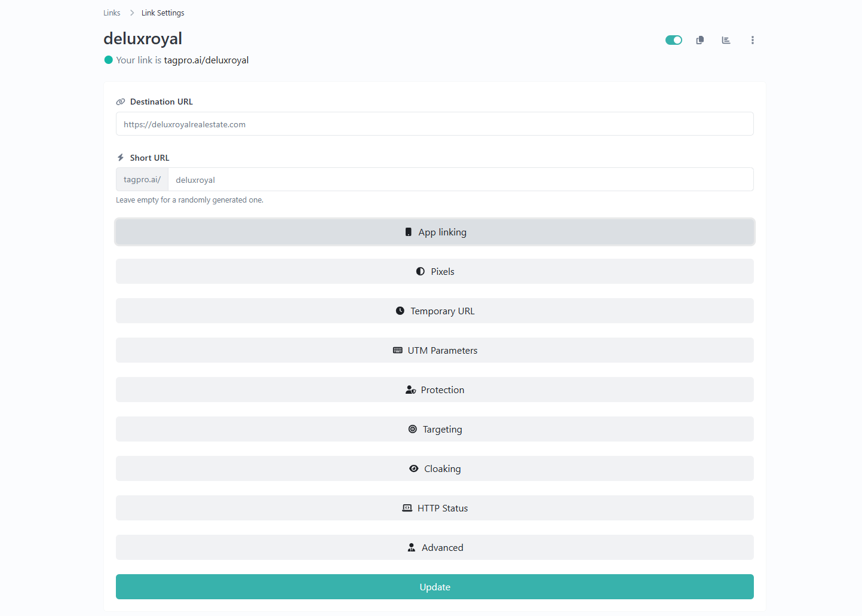Click the Link Settings breadcrumb

162,13
